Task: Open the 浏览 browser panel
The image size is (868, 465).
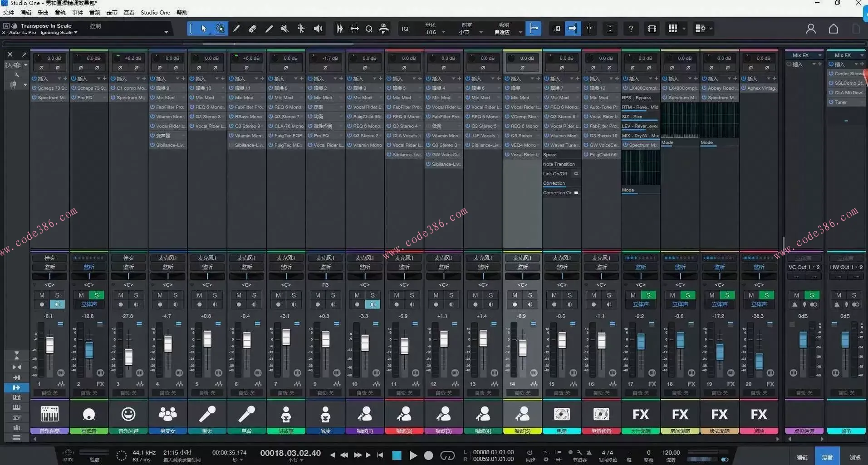Action: 855,457
